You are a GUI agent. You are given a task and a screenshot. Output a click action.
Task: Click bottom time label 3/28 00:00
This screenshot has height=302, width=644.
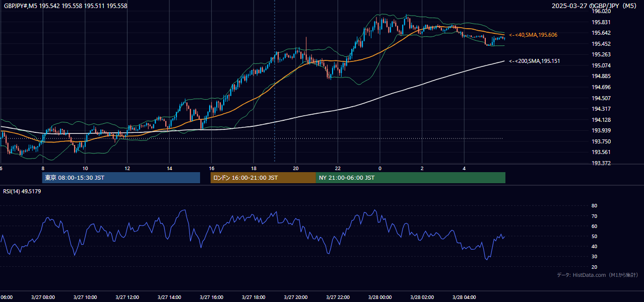pyautogui.click(x=380, y=297)
